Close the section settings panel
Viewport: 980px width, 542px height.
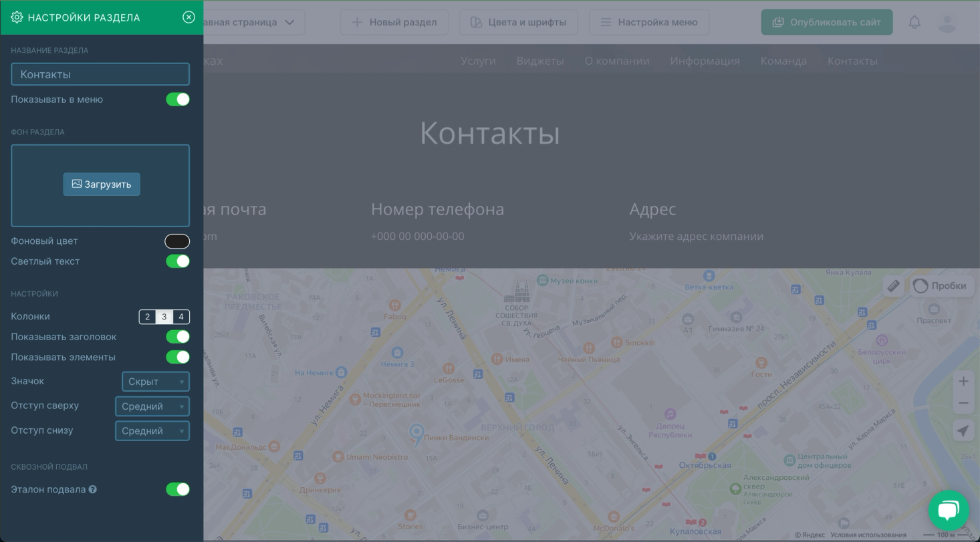click(189, 17)
